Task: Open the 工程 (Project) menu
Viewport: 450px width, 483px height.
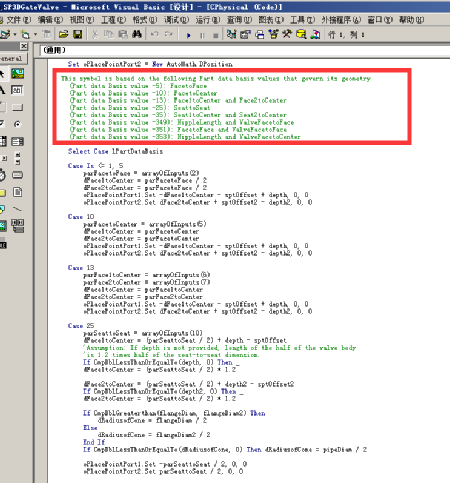Action: coord(113,20)
